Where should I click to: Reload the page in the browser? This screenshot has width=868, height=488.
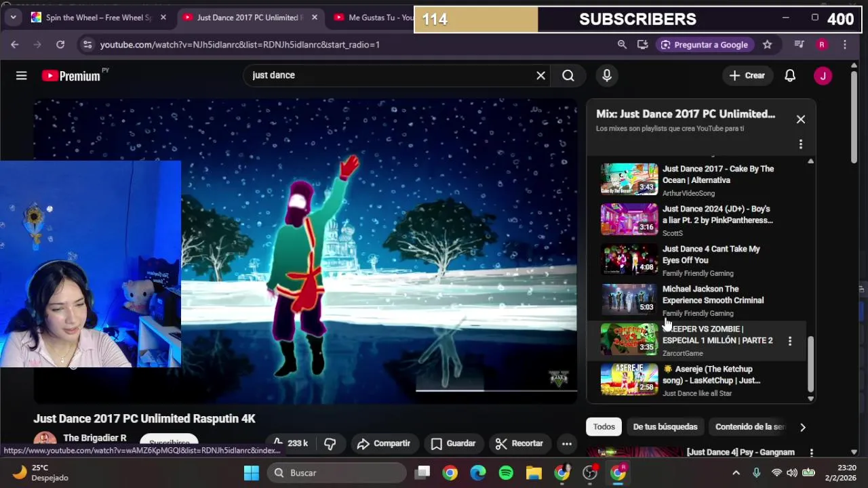60,45
